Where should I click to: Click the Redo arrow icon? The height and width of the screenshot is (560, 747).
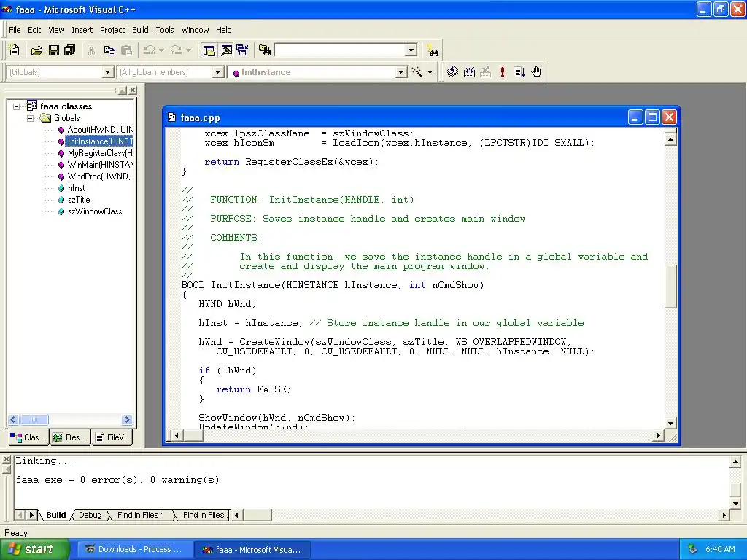pos(176,50)
